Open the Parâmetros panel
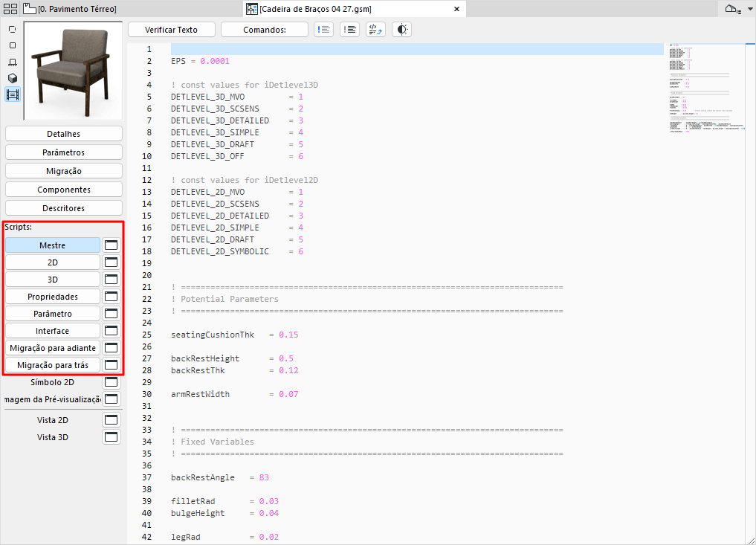The height and width of the screenshot is (545, 756). (63, 152)
